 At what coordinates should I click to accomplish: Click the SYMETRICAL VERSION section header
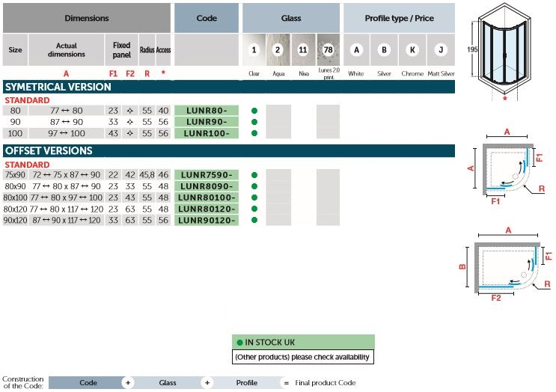tap(58, 87)
